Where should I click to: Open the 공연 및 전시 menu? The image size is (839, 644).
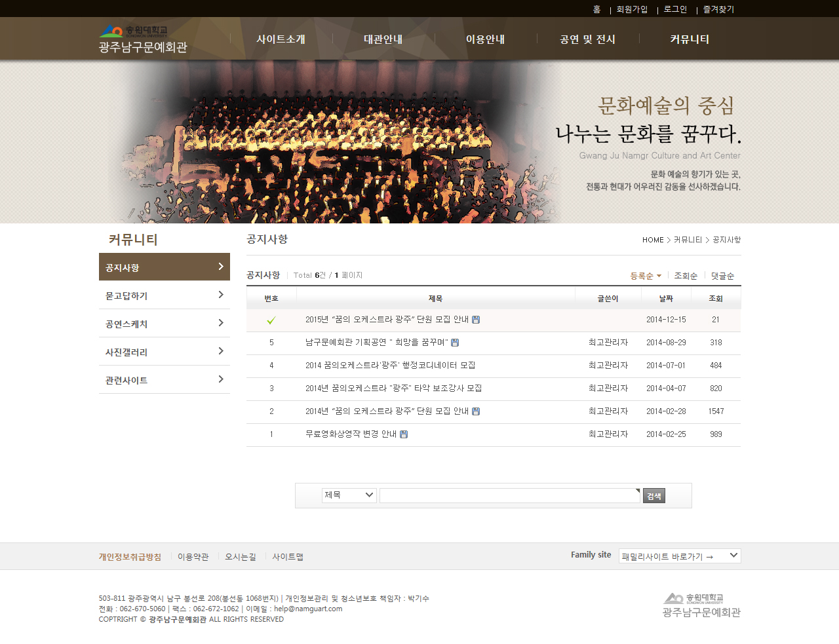587,39
